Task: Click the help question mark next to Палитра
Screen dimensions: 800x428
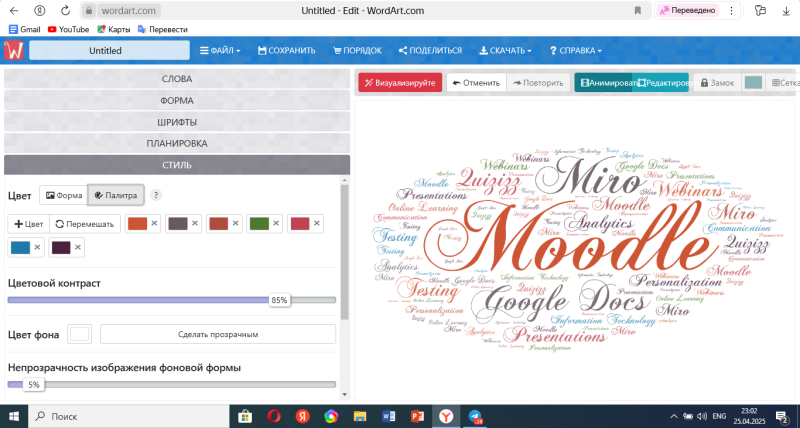Action: [x=156, y=195]
